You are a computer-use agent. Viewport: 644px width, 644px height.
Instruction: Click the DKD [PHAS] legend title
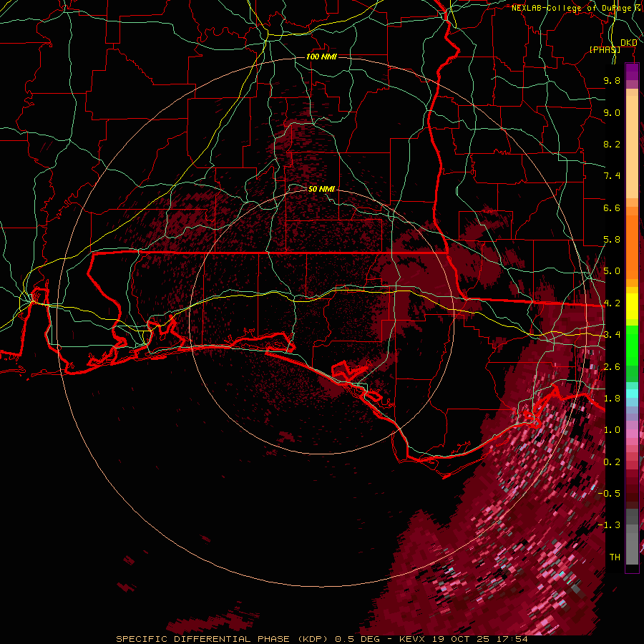click(x=613, y=46)
